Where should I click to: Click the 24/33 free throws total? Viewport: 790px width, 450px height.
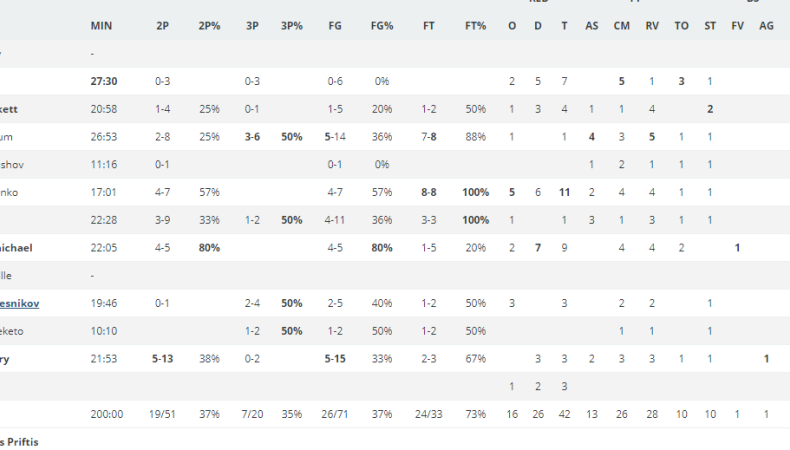click(429, 414)
